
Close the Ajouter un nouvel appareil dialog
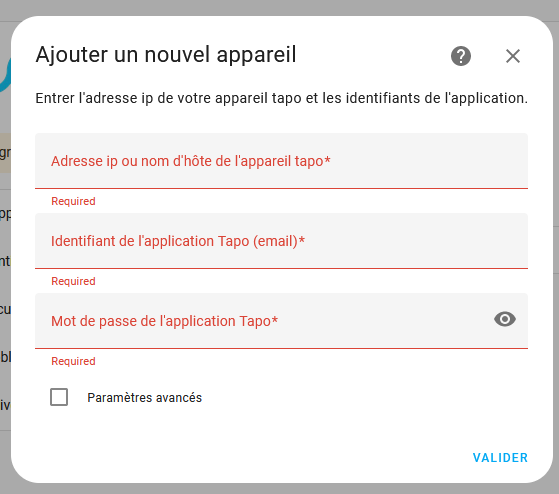coord(513,56)
